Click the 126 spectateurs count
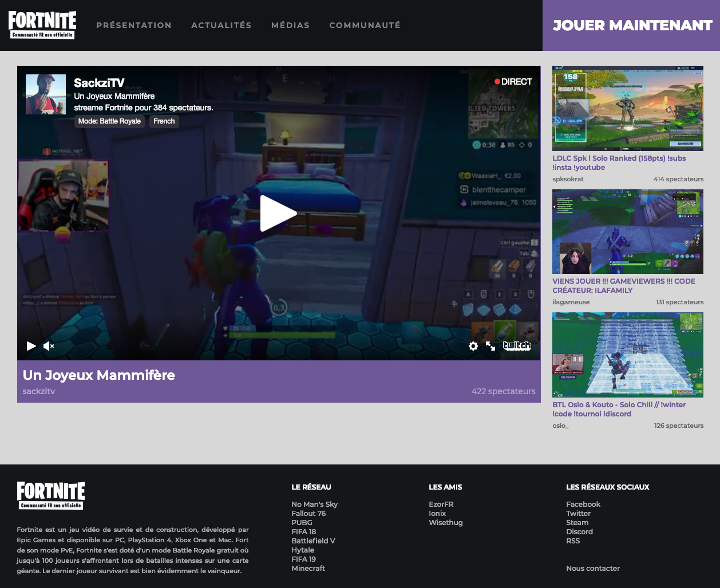 click(x=679, y=426)
